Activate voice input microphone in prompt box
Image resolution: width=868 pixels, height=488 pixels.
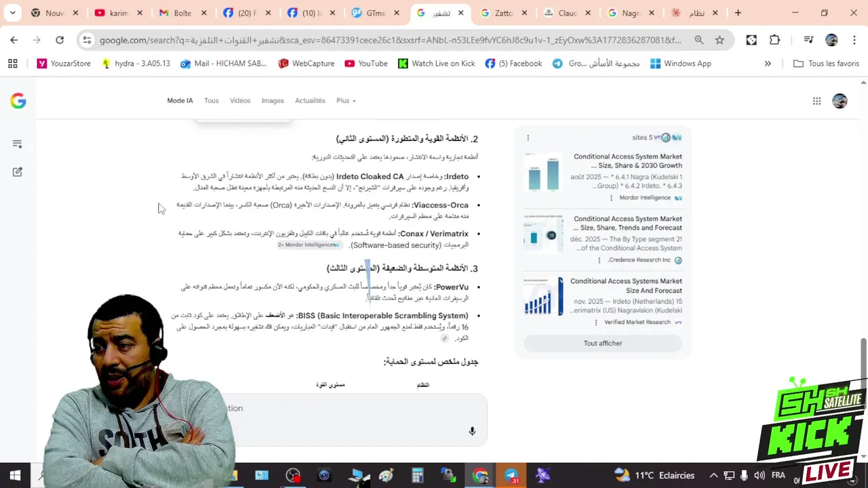472,431
